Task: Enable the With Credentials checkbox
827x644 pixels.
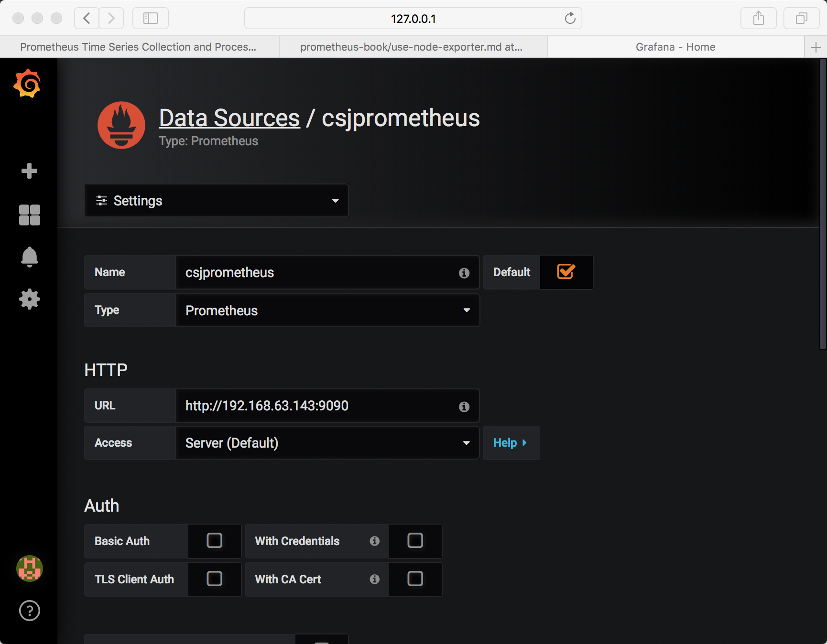Action: [415, 540]
